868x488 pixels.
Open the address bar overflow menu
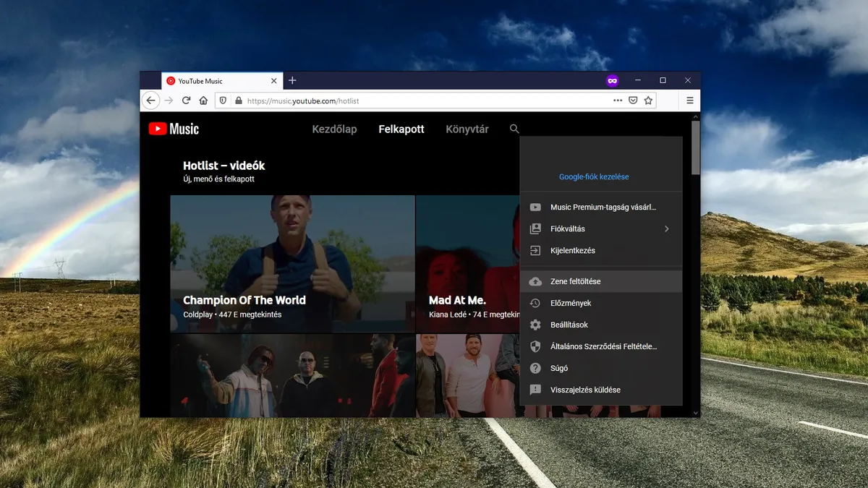618,100
